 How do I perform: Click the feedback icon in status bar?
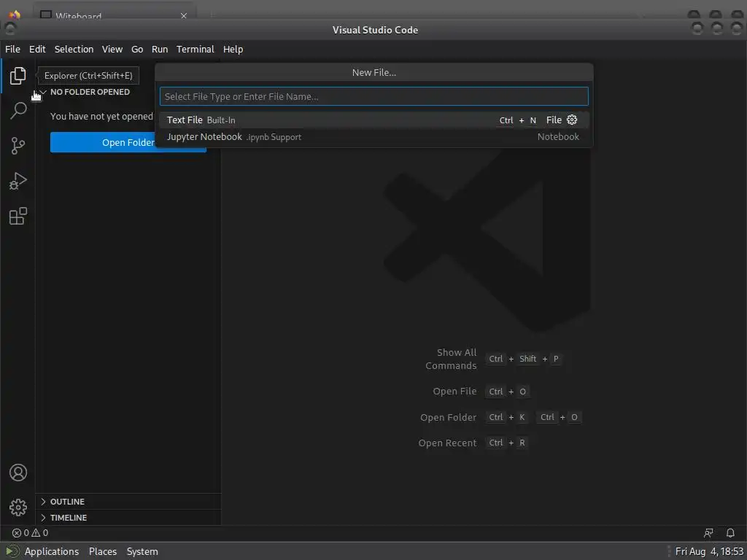708,533
